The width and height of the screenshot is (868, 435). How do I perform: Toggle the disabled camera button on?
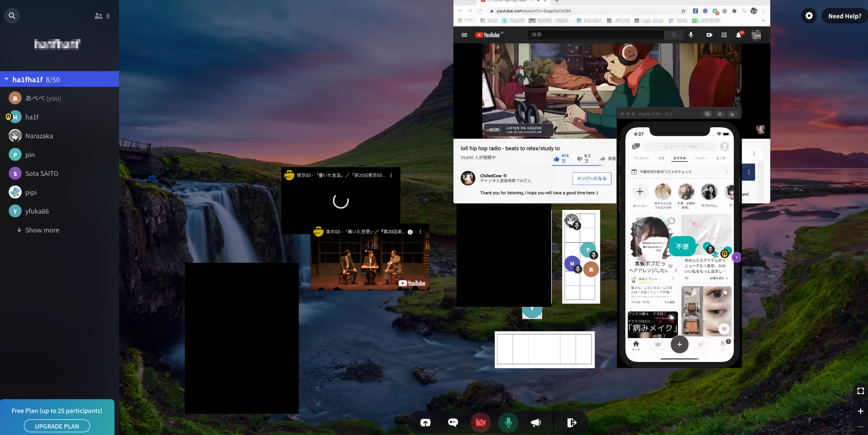pos(480,423)
